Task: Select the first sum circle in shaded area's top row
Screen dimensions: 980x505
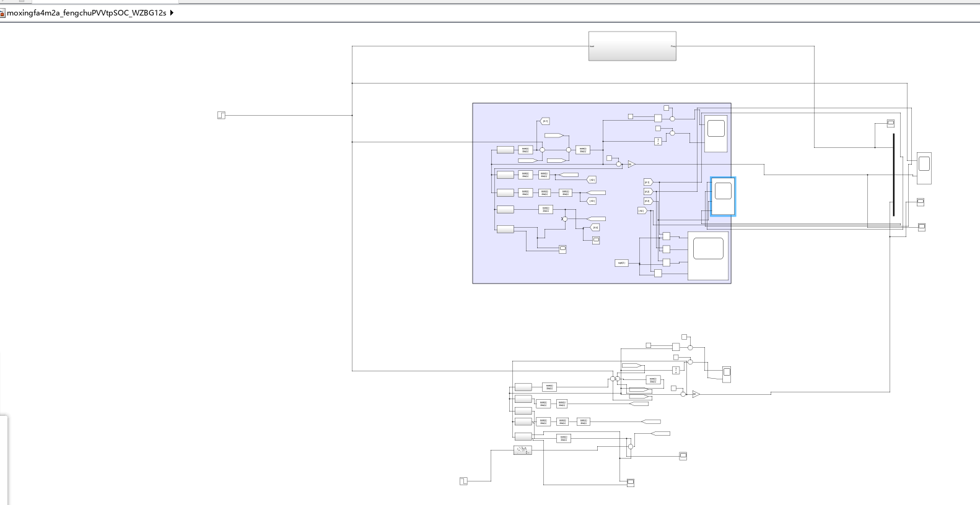Action: [542, 150]
